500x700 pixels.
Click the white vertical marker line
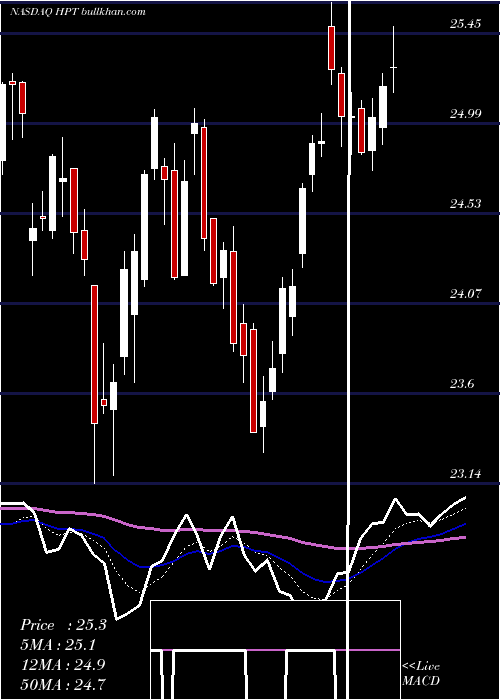349,350
